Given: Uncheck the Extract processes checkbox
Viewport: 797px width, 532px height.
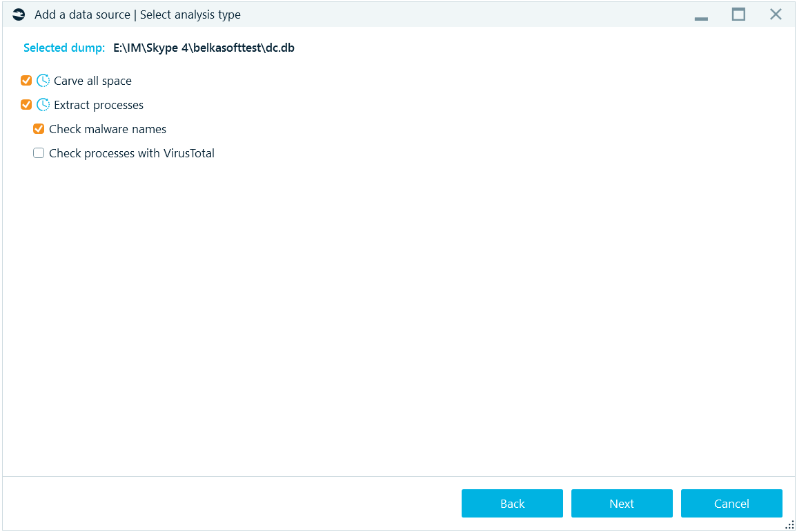Looking at the screenshot, I should (x=26, y=105).
